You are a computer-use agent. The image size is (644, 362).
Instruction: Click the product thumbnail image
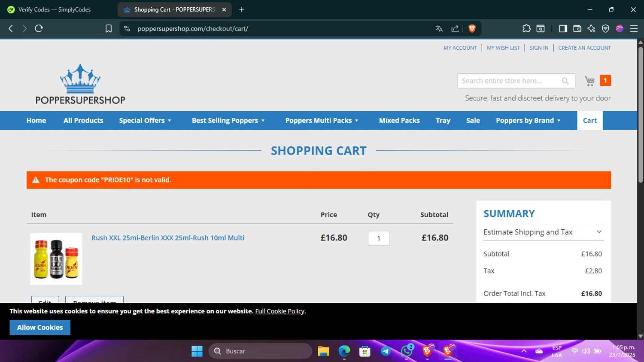pyautogui.click(x=56, y=259)
